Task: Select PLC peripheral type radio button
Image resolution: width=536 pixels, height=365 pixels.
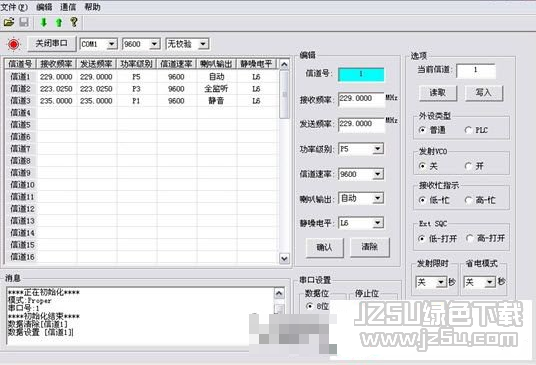Action: point(468,130)
